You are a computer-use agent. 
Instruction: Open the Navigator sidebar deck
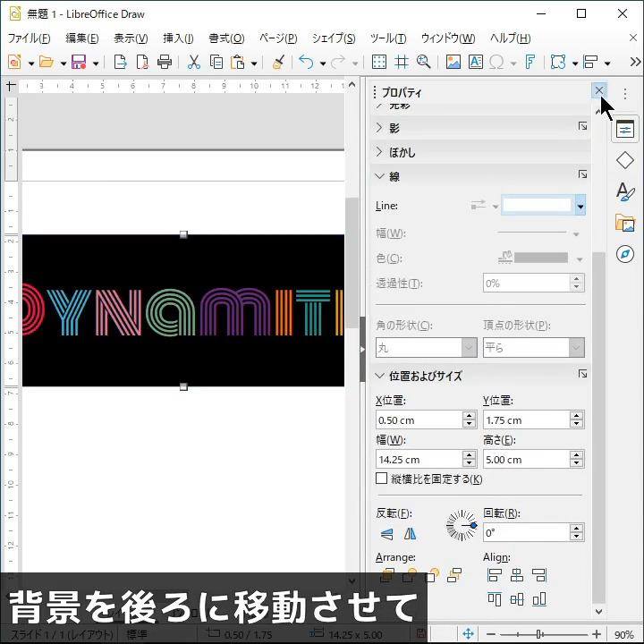pos(624,254)
